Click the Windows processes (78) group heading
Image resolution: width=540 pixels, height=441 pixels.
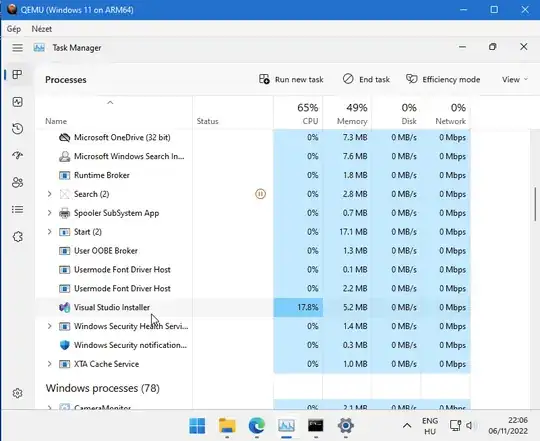pyautogui.click(x=103, y=388)
